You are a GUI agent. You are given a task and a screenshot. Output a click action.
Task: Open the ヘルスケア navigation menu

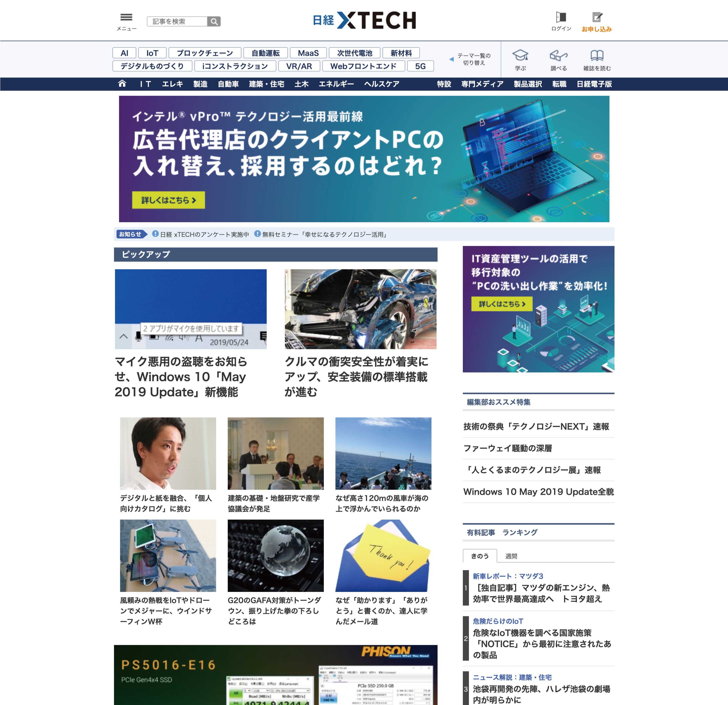pos(382,84)
